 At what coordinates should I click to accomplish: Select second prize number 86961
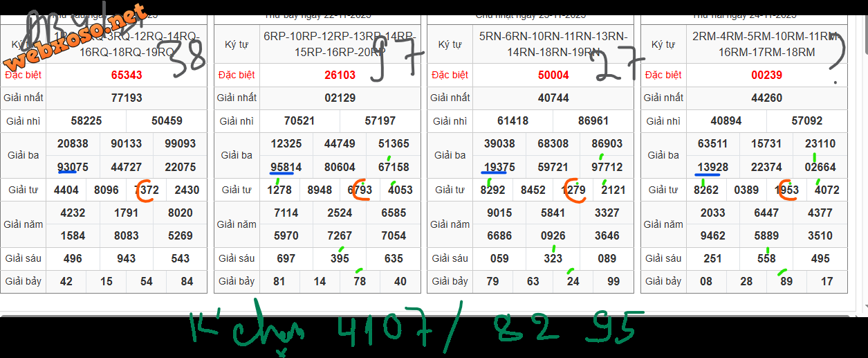(593, 121)
